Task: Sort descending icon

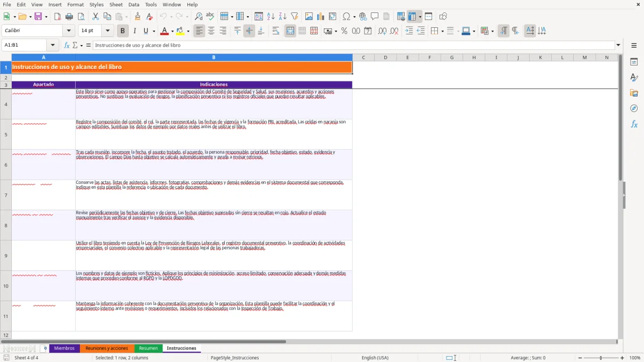Action: point(283,17)
